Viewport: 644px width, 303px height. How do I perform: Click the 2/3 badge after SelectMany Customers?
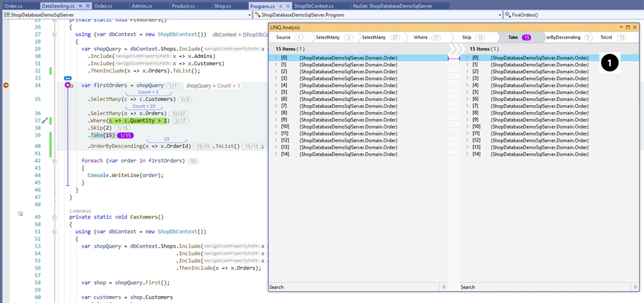[x=186, y=100]
